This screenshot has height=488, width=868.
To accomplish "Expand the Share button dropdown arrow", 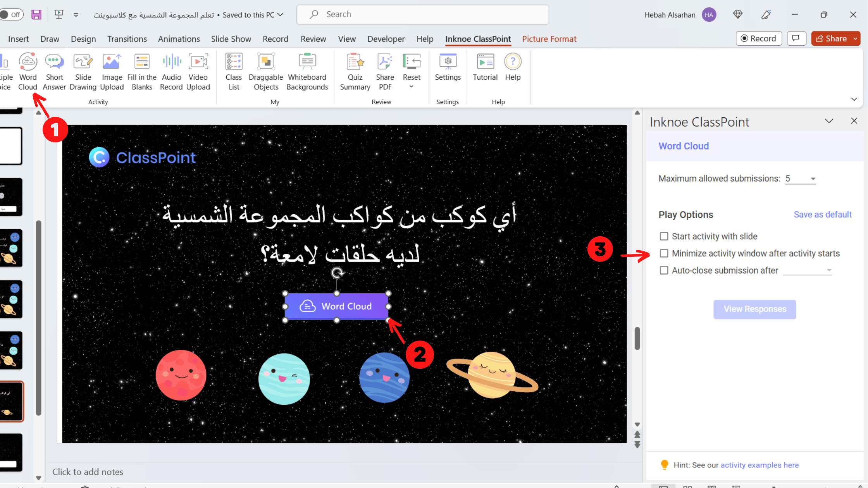I will tap(855, 38).
